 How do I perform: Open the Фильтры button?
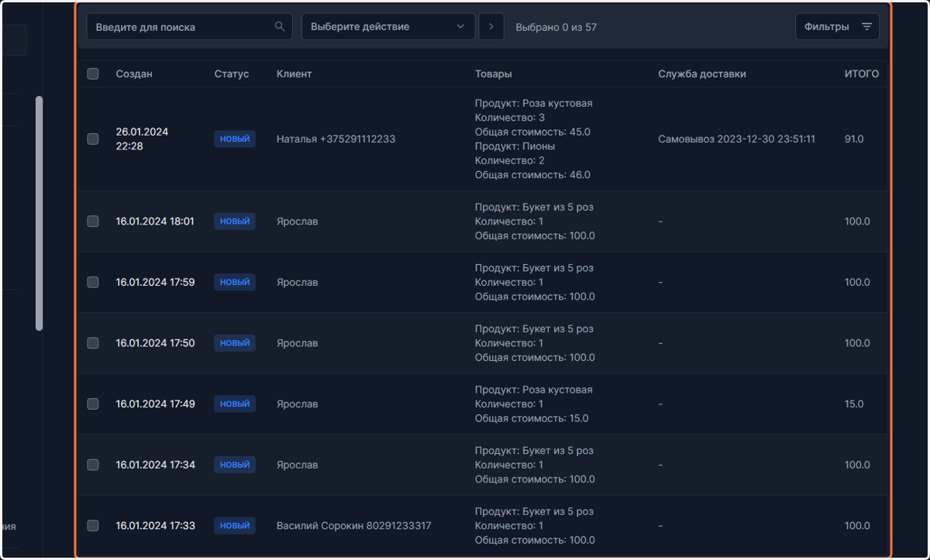click(x=837, y=26)
